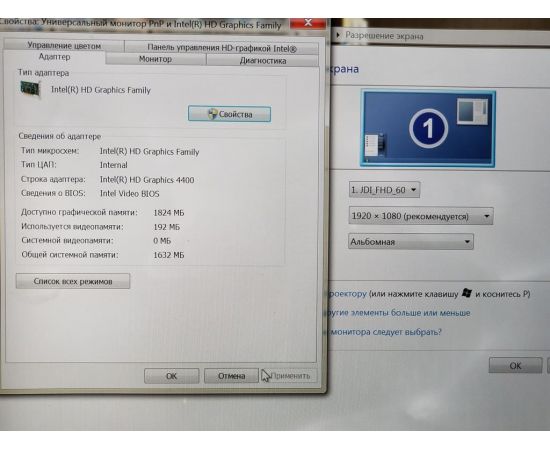Click the Тип микросхем value Intel(R) HD Graphics Family
Screen dimensions: 550x450
point(149,152)
